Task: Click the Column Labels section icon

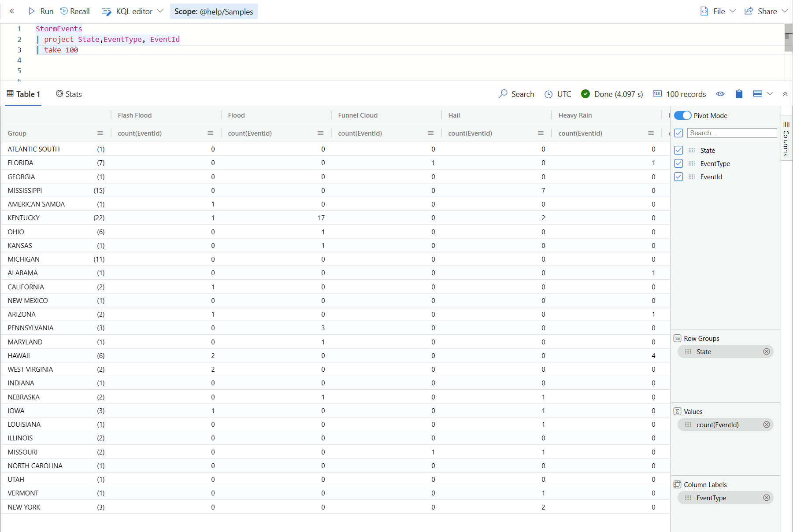Action: point(678,484)
